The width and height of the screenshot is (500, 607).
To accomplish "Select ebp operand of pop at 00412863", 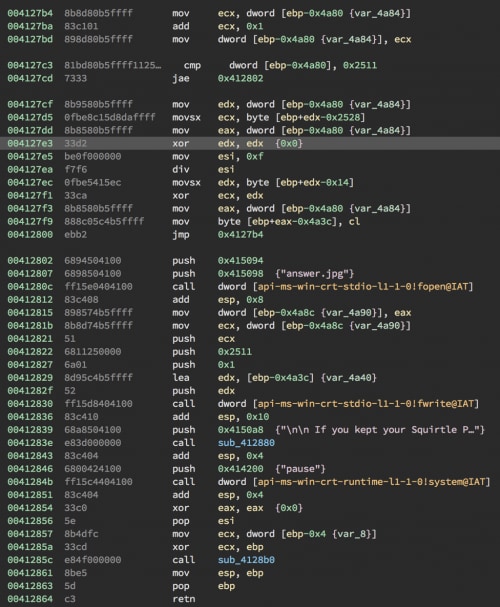I will [226, 586].
